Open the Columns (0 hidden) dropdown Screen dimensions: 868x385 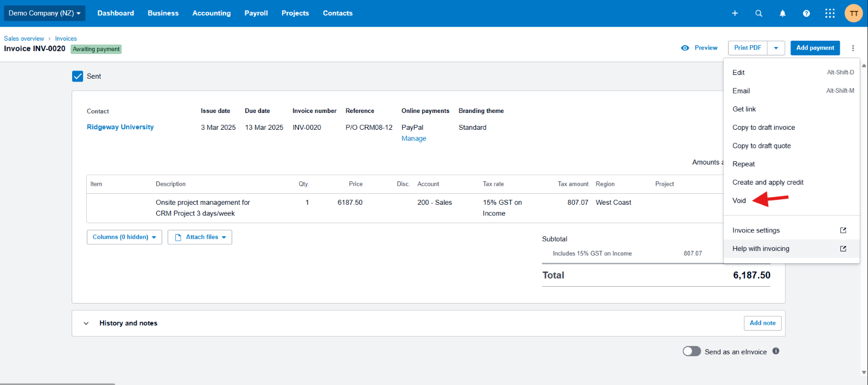(124, 237)
